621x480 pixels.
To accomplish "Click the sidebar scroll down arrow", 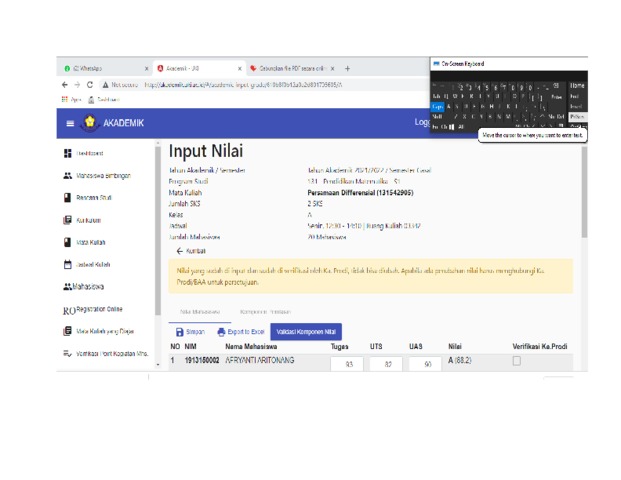I will pos(158,365).
